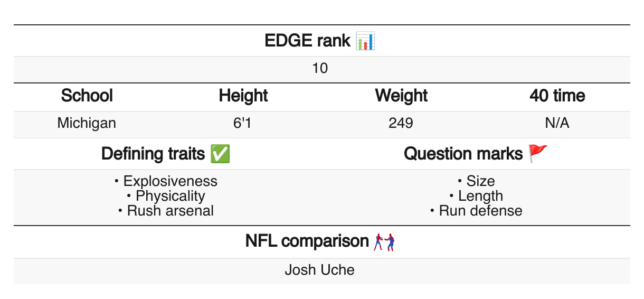Click the Physicality trait bullet

[166, 196]
